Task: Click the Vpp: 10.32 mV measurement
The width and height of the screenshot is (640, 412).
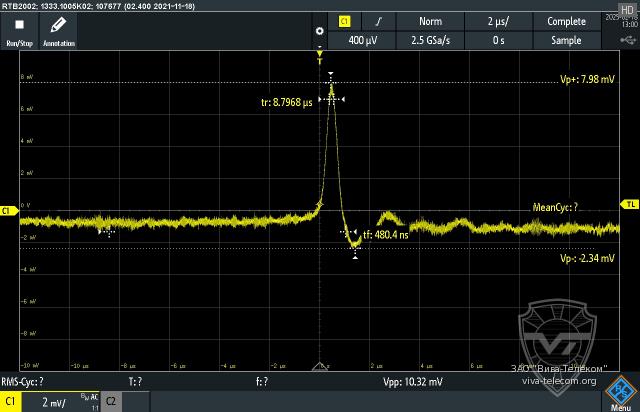Action: 413,382
